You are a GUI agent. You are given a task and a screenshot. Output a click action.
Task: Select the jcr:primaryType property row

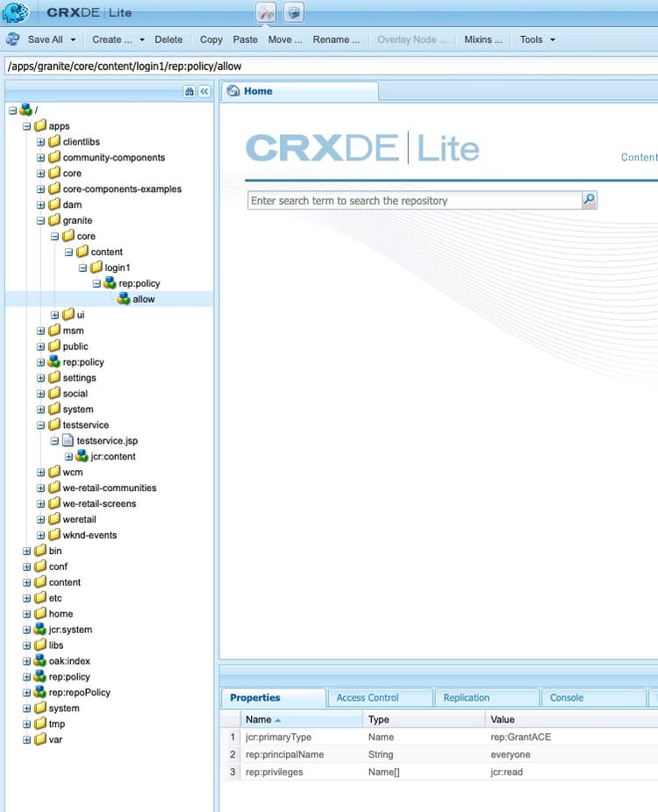tap(440, 737)
